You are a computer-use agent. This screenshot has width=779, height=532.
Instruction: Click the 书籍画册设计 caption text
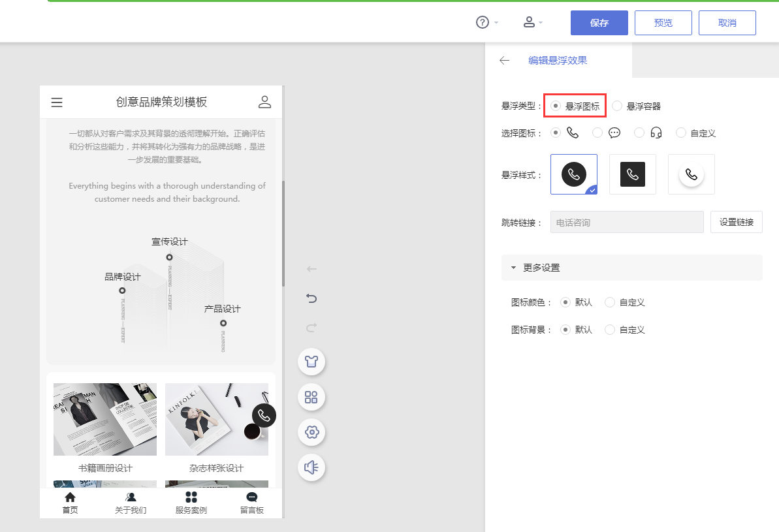pyautogui.click(x=105, y=468)
